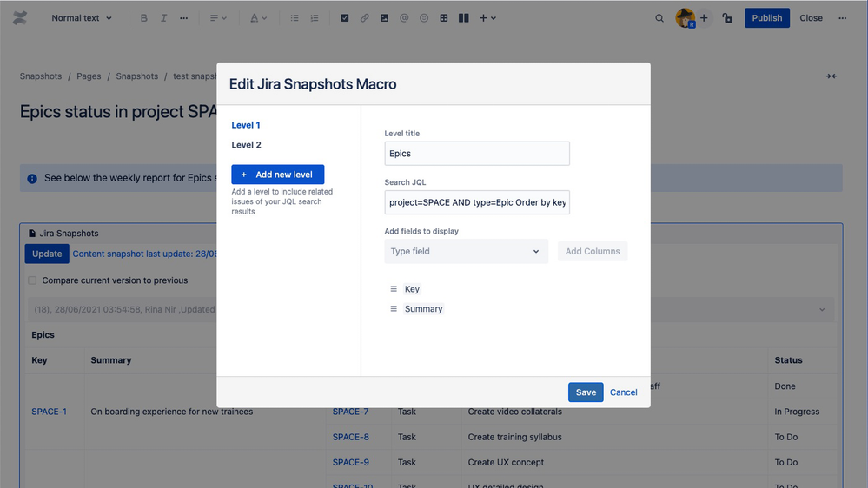Viewport: 868px width, 488px height.
Task: Click the Update snapshot button
Action: click(x=47, y=254)
